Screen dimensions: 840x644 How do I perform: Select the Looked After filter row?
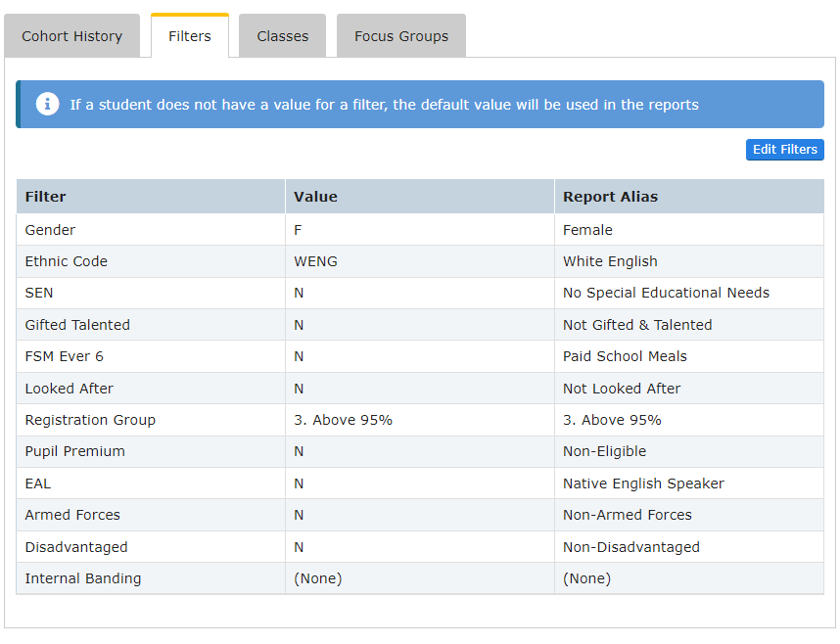69,389
